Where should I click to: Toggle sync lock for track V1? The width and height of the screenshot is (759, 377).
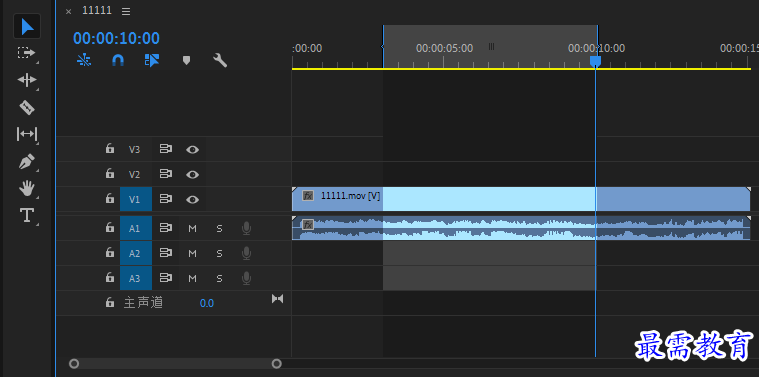pos(166,199)
